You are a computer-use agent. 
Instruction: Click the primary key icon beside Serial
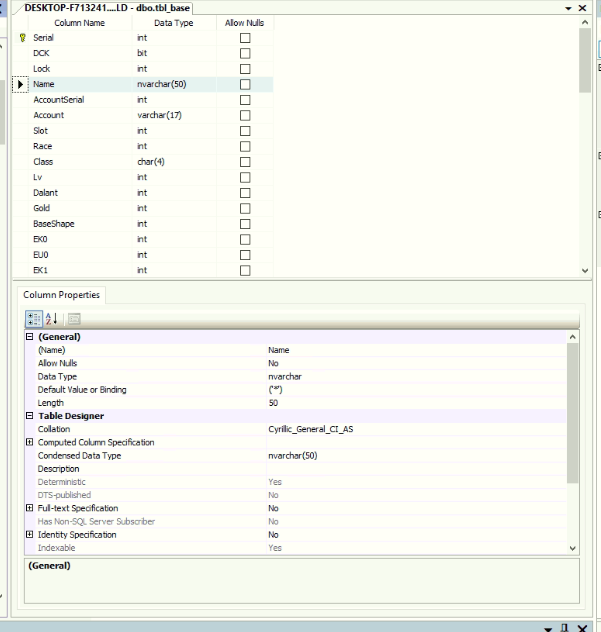tap(22, 37)
